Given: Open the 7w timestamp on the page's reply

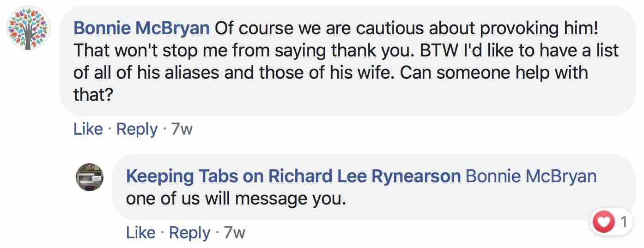Looking at the screenshot, I should [234, 232].
